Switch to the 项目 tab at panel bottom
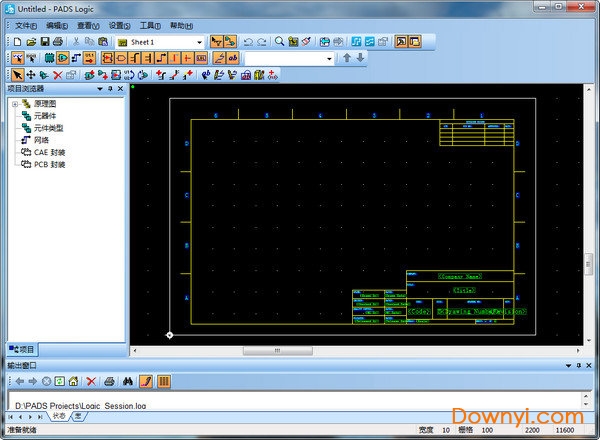The width and height of the screenshot is (600, 440). tap(22, 349)
